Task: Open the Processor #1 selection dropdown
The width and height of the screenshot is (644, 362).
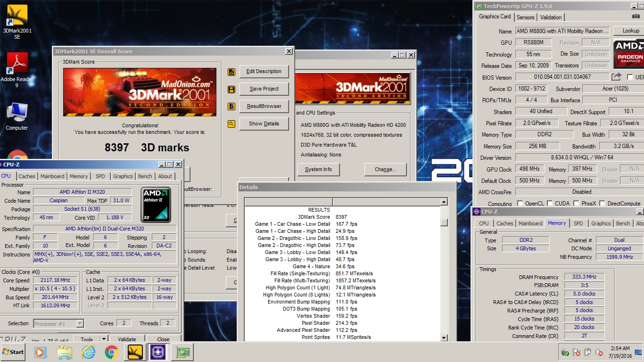Action: [80, 323]
